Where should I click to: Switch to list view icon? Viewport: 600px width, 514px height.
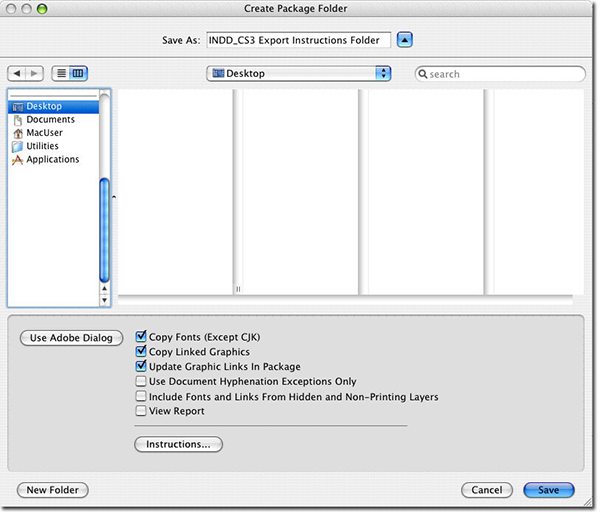(61, 73)
